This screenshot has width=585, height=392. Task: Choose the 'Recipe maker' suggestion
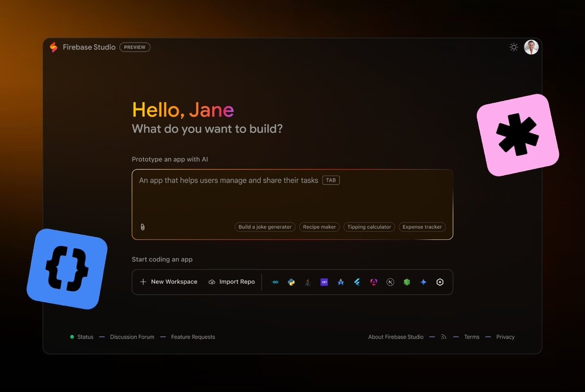[x=319, y=227]
